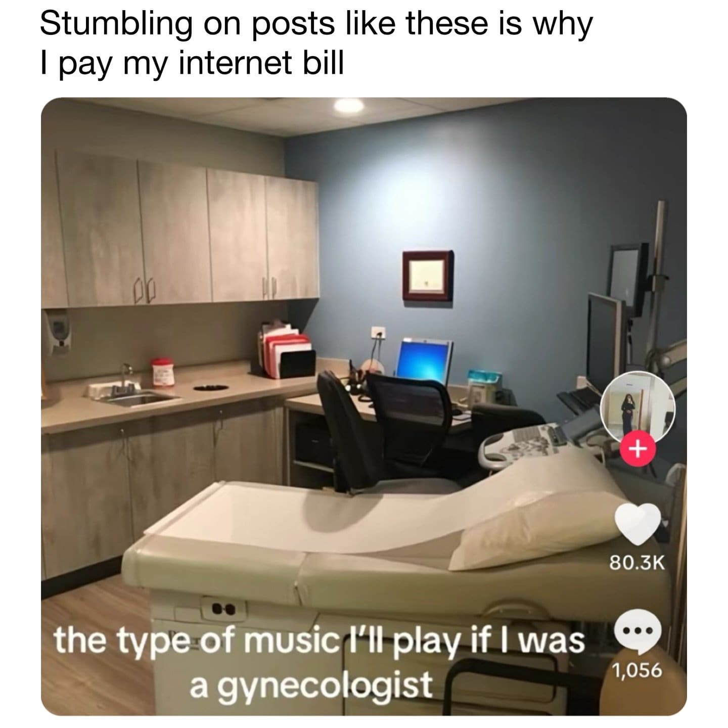The width and height of the screenshot is (728, 728).
Task: Click the upper cabinet door handles
Action: [145, 290]
